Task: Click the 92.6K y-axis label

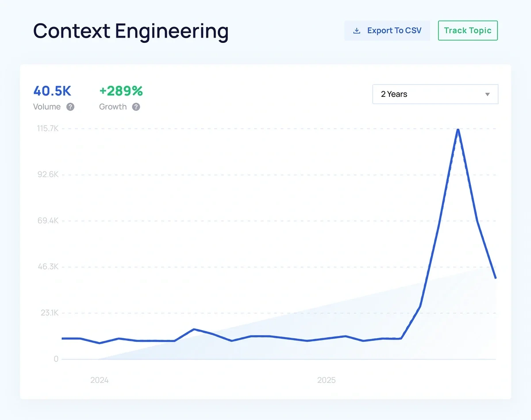Action: (x=48, y=175)
